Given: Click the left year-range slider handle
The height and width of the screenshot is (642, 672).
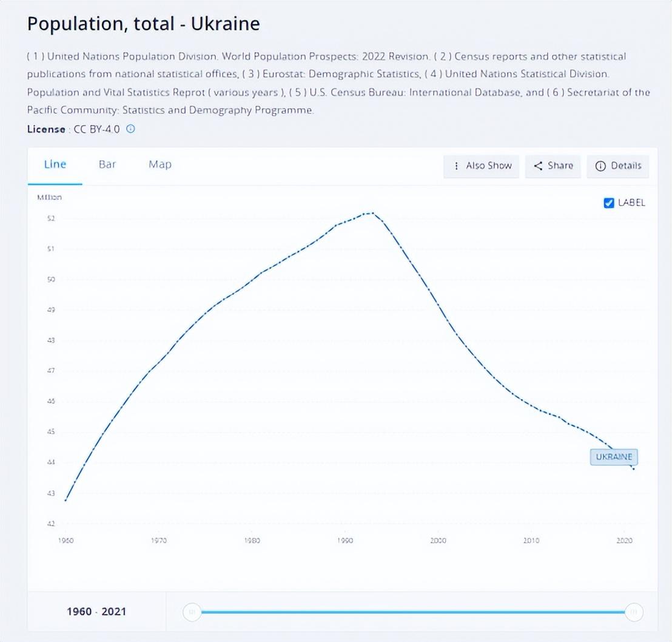Looking at the screenshot, I should (x=192, y=612).
